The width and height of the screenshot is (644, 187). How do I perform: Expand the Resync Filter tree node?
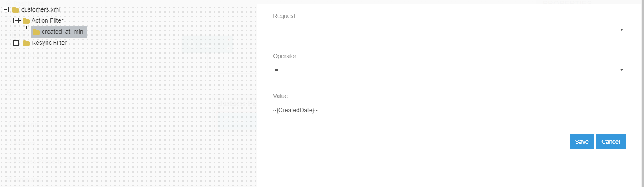click(16, 43)
